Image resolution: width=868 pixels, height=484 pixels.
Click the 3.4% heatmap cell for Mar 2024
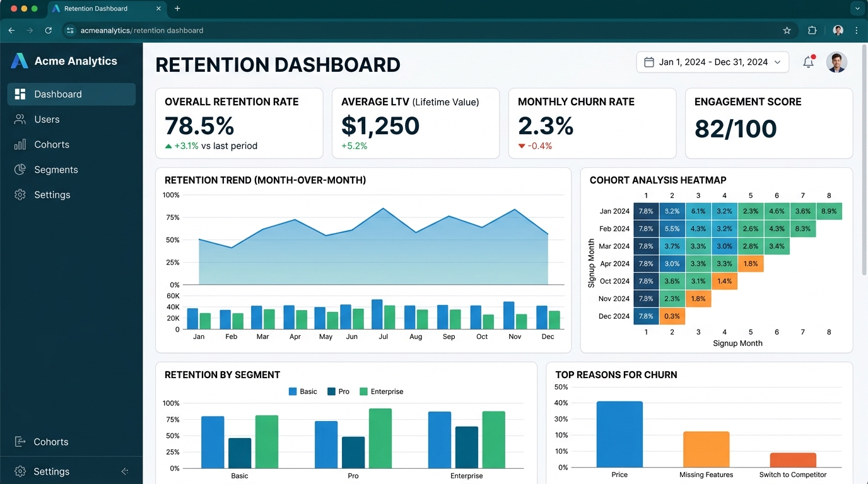click(x=777, y=246)
